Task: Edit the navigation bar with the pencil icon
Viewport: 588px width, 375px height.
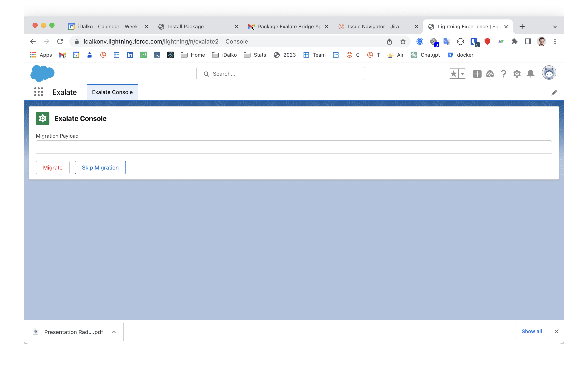Action: pos(554,93)
